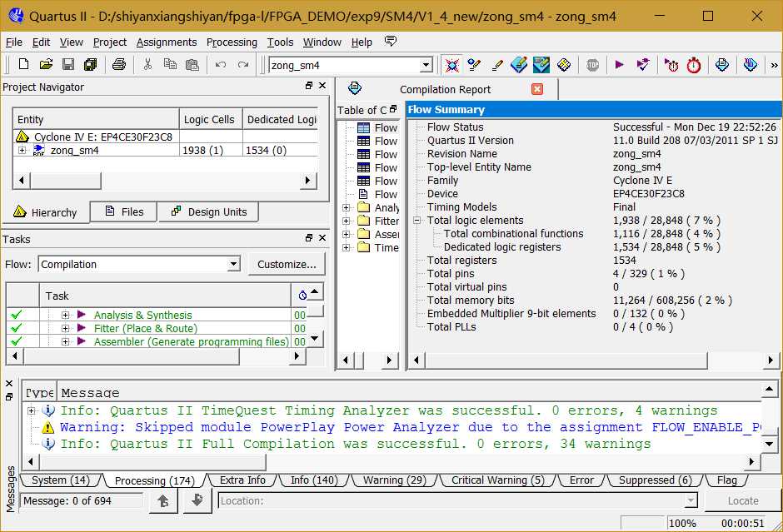Switch to the Critical Warning (5) tab
The image size is (783, 532).
(x=497, y=480)
